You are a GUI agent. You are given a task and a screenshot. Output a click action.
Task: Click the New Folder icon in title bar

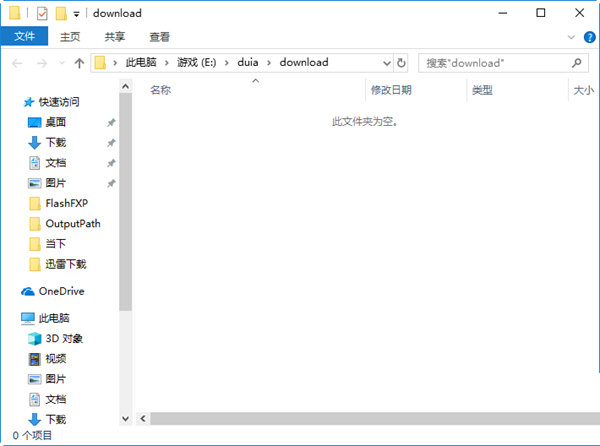tap(61, 14)
